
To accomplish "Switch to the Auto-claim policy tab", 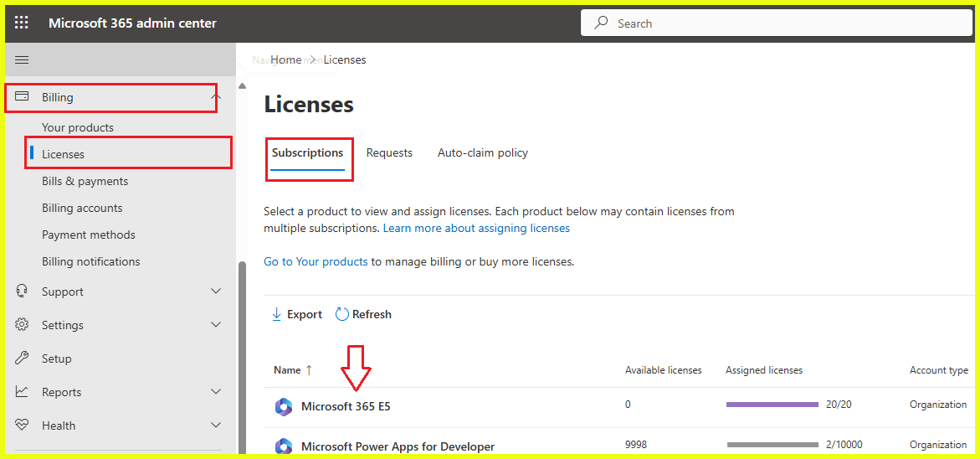I will (483, 152).
